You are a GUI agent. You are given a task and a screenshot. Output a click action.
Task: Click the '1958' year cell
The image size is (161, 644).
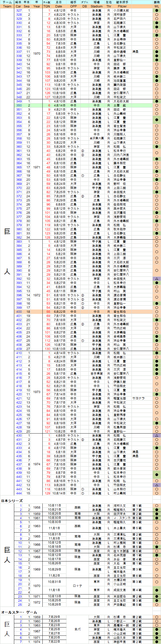(x=37, y=507)
